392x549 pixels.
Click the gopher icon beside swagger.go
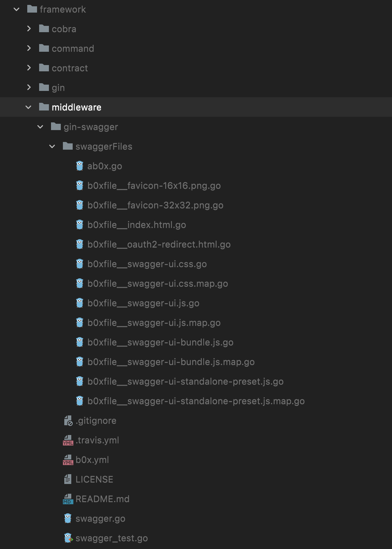[68, 519]
